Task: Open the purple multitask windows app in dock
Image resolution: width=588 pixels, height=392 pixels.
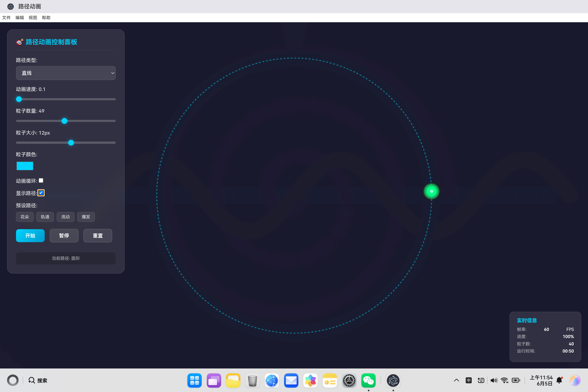Action: (x=214, y=380)
